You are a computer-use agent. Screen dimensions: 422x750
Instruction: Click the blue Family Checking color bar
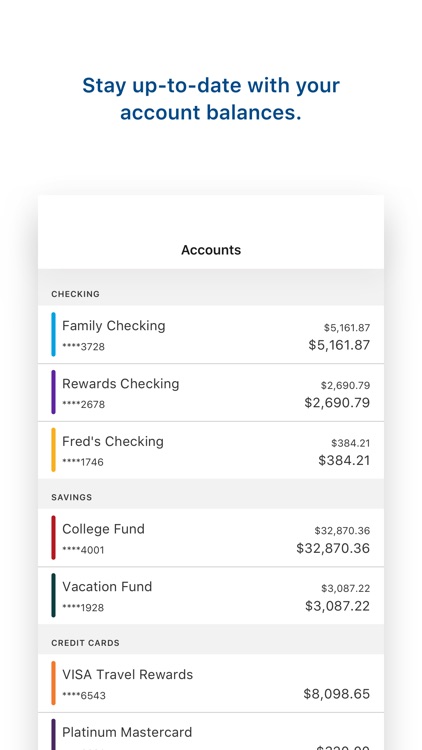pyautogui.click(x=54, y=334)
